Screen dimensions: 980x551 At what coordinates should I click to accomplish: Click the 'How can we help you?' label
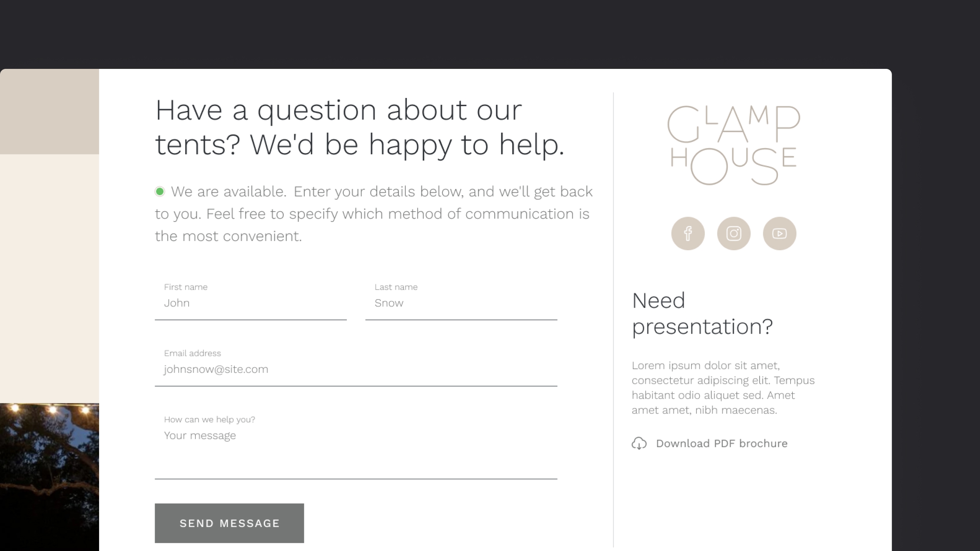pos(209,419)
